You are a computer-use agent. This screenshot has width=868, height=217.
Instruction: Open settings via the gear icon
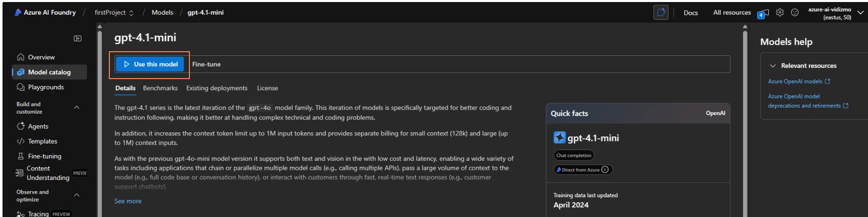[780, 13]
